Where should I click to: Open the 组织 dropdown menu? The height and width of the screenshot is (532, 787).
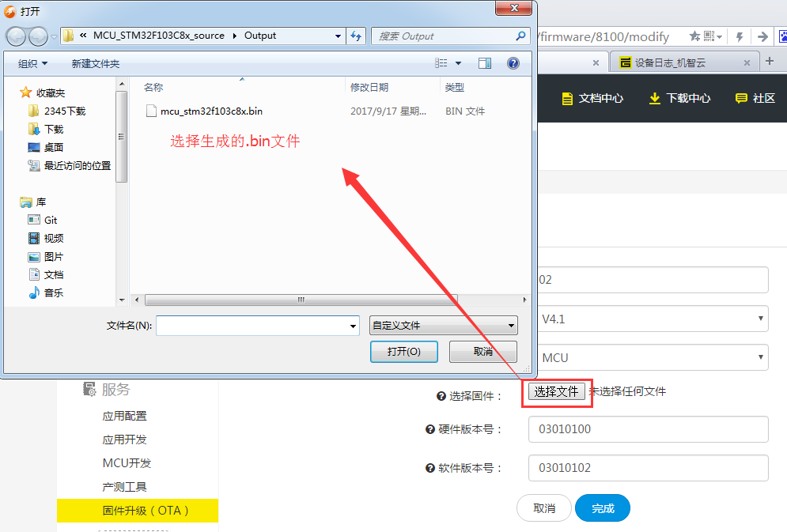click(32, 63)
